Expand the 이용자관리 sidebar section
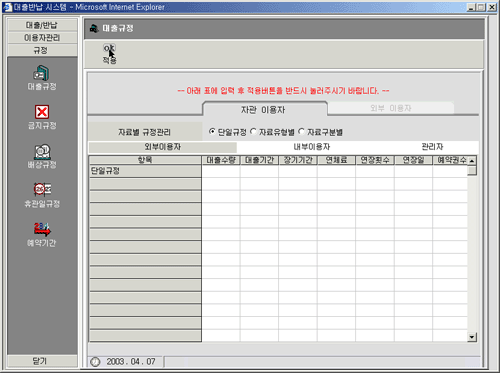 pyautogui.click(x=42, y=38)
